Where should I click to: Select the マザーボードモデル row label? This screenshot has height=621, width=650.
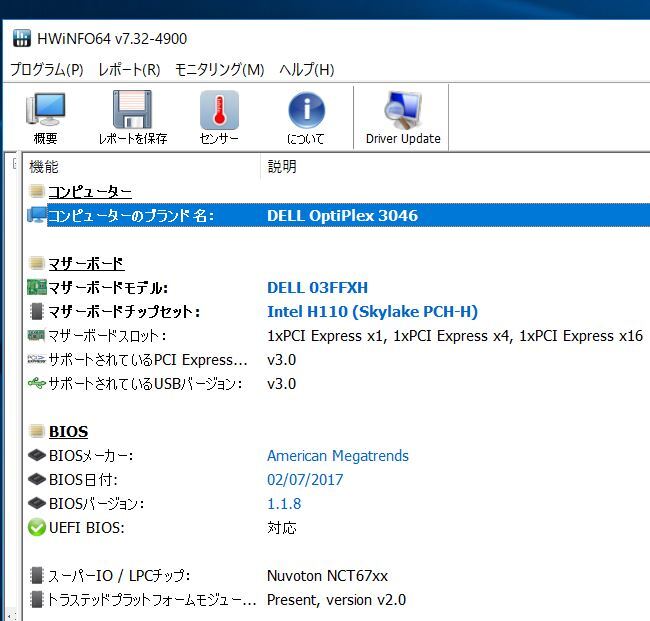[x=108, y=287]
